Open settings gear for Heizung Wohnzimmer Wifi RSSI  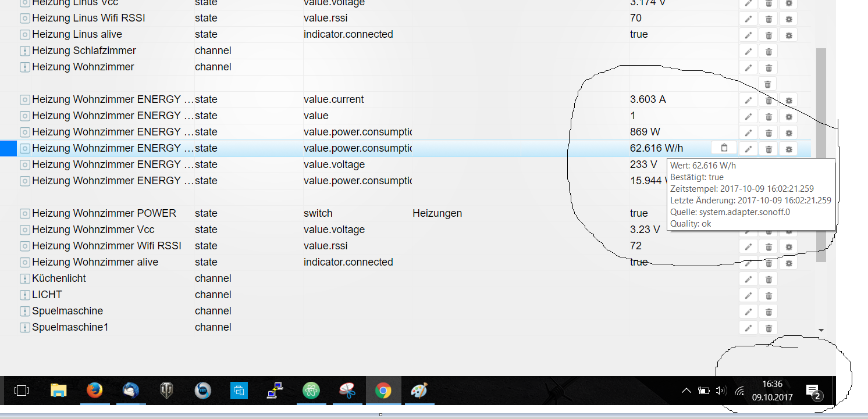click(x=788, y=246)
